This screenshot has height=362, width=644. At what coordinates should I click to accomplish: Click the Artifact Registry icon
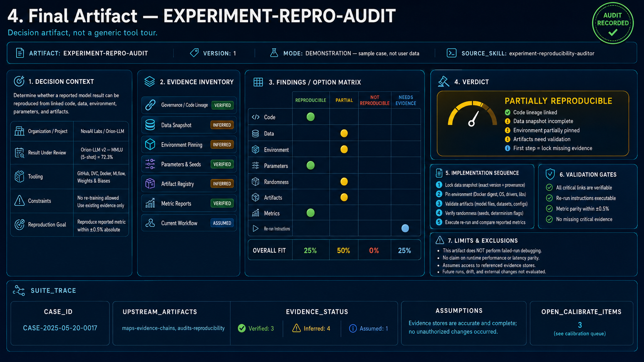150,184
